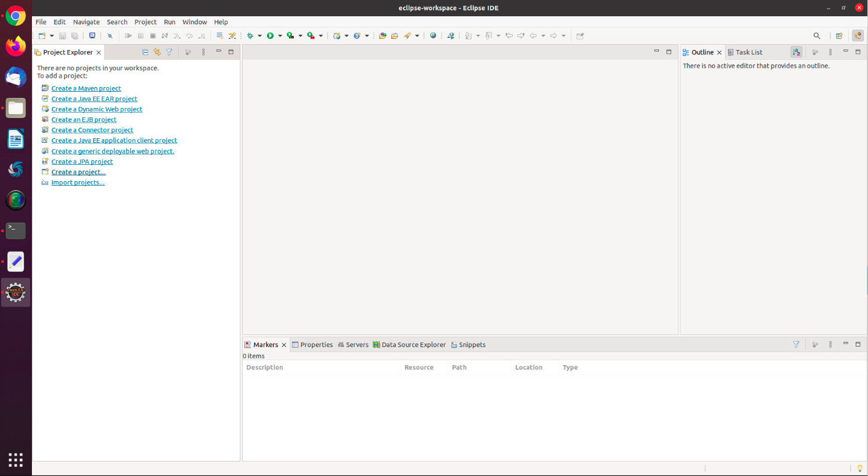The height and width of the screenshot is (476, 868).
Task: Click the Description column header in Markers
Action: pyautogui.click(x=265, y=367)
